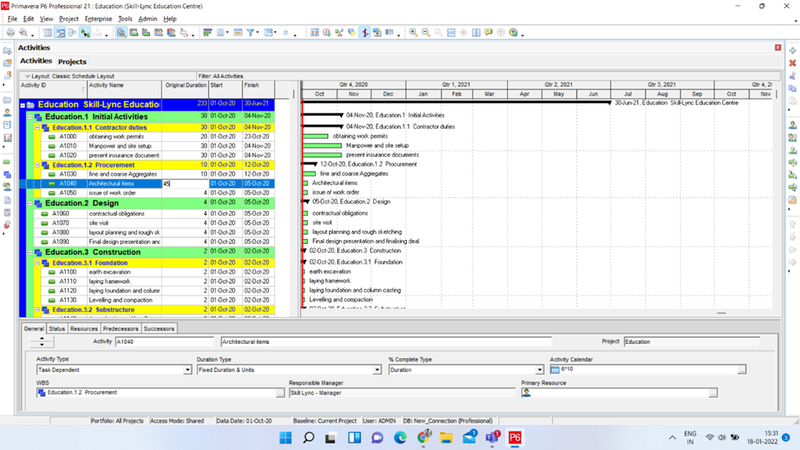This screenshot has width=800, height=450.
Task: Click the Primary Resource browse button
Action: 713,393
